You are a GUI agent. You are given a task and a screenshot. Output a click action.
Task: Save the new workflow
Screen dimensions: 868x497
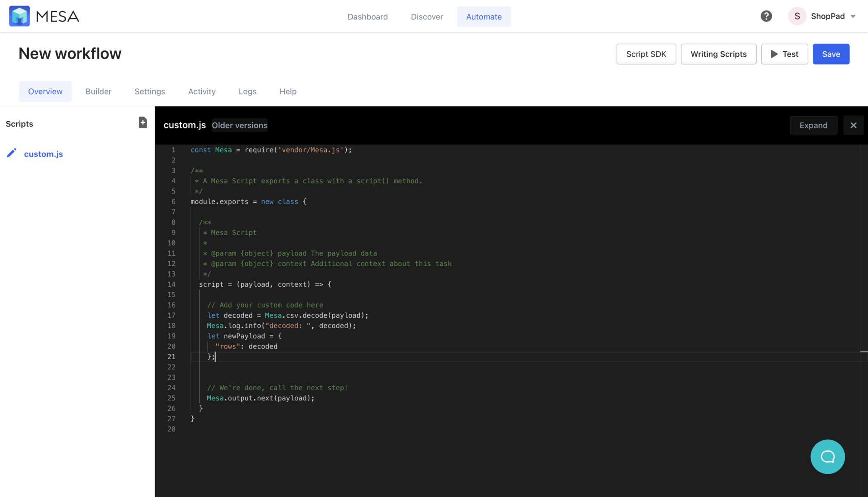coord(830,54)
